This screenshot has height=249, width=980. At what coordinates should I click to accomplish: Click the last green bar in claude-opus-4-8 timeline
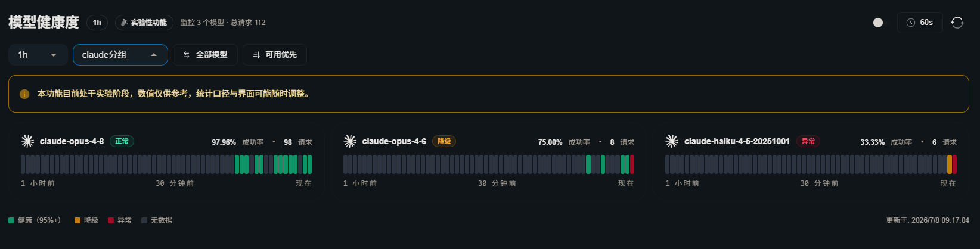310,164
